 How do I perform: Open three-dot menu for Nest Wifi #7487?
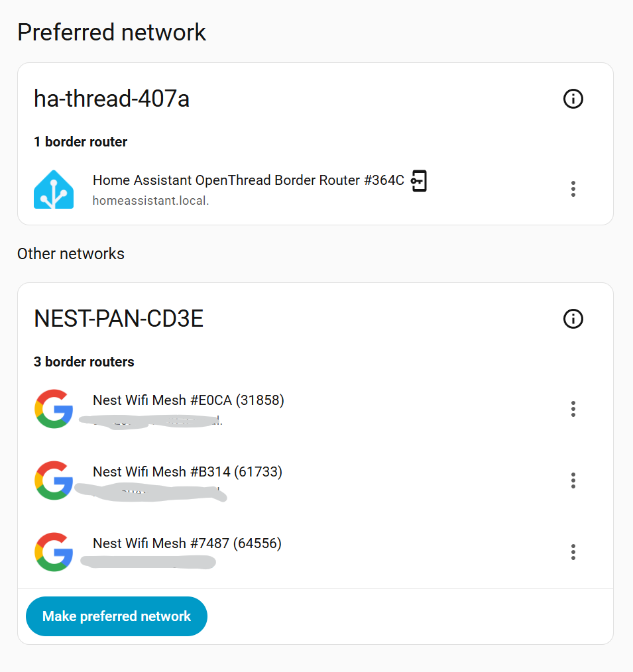[573, 552]
